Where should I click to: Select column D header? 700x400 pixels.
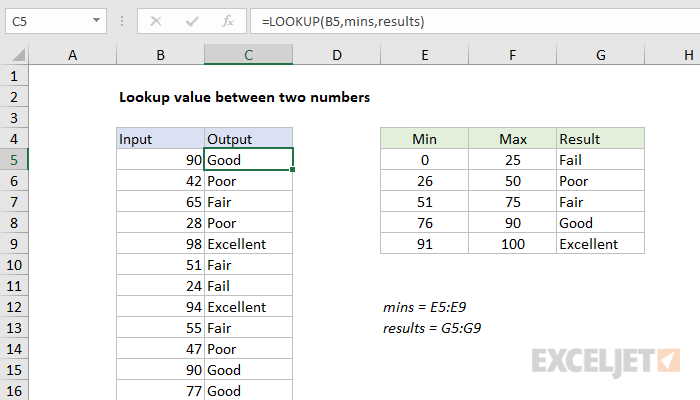[x=337, y=55]
